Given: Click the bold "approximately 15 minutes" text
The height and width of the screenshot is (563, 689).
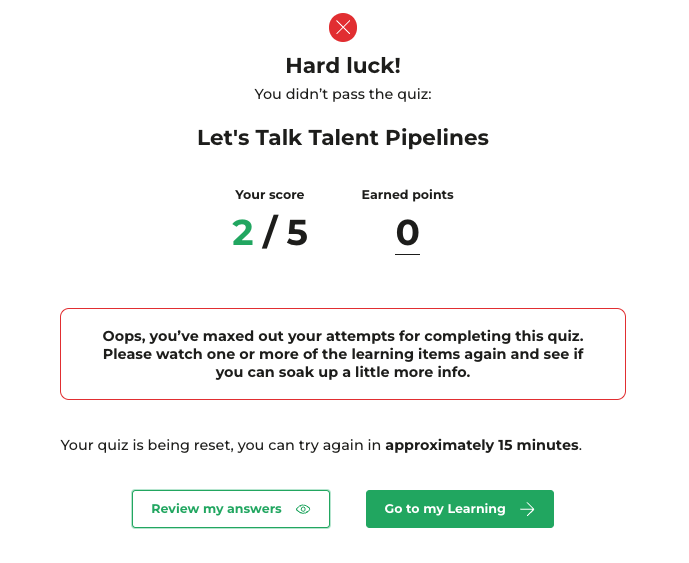Looking at the screenshot, I should (481, 445).
